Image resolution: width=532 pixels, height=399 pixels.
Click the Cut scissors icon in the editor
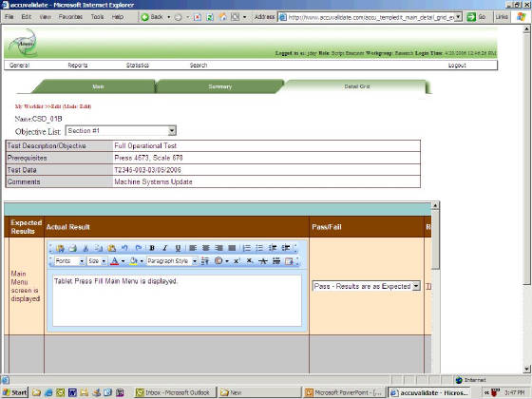click(x=85, y=248)
